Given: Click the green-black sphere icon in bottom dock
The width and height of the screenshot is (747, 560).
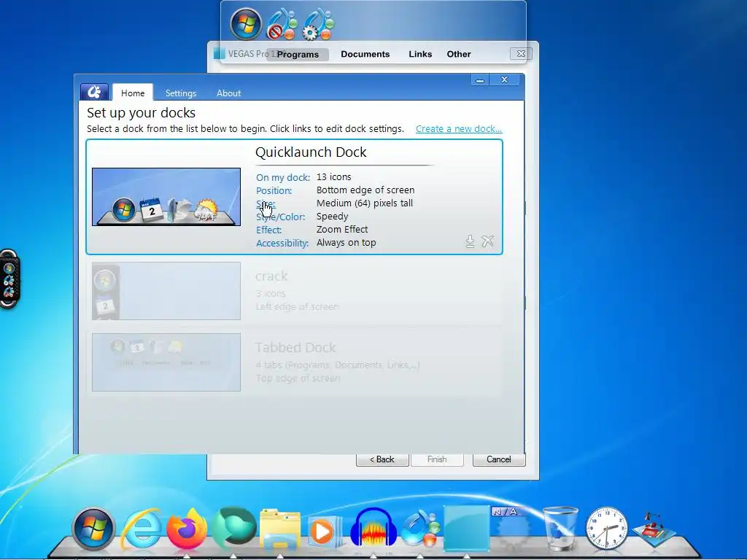Looking at the screenshot, I should click(234, 526).
